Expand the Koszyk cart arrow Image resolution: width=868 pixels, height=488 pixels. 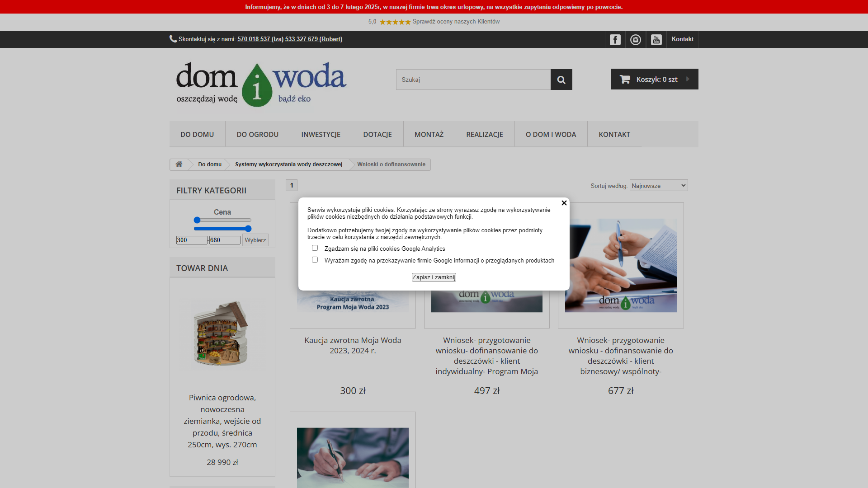click(688, 79)
